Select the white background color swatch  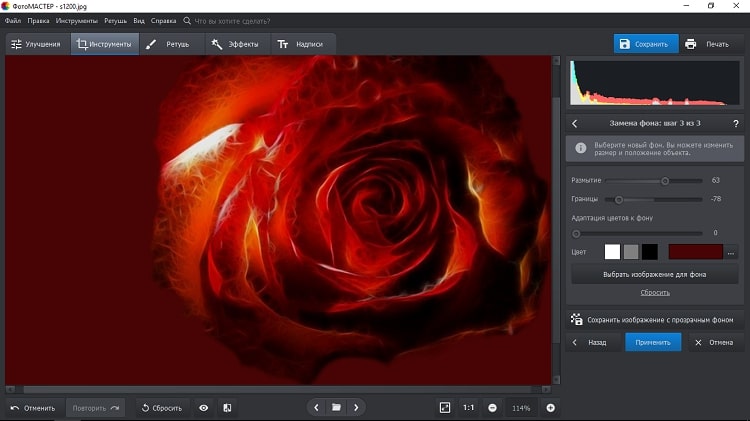612,252
